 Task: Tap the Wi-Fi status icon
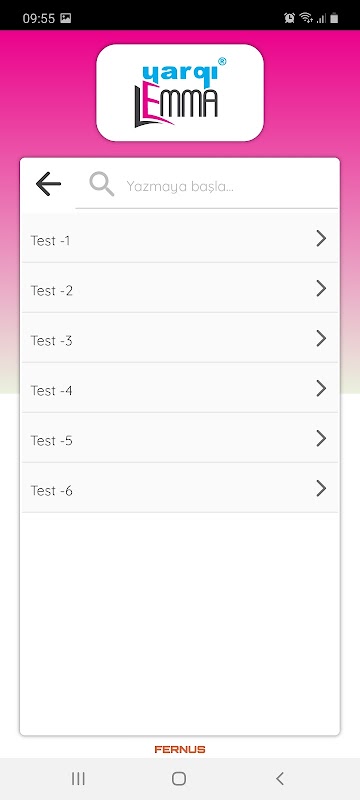click(306, 18)
